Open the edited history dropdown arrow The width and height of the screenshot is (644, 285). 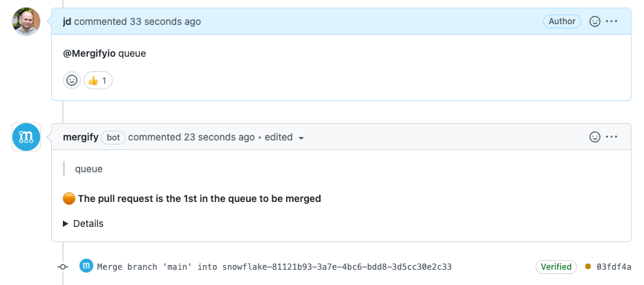point(301,138)
